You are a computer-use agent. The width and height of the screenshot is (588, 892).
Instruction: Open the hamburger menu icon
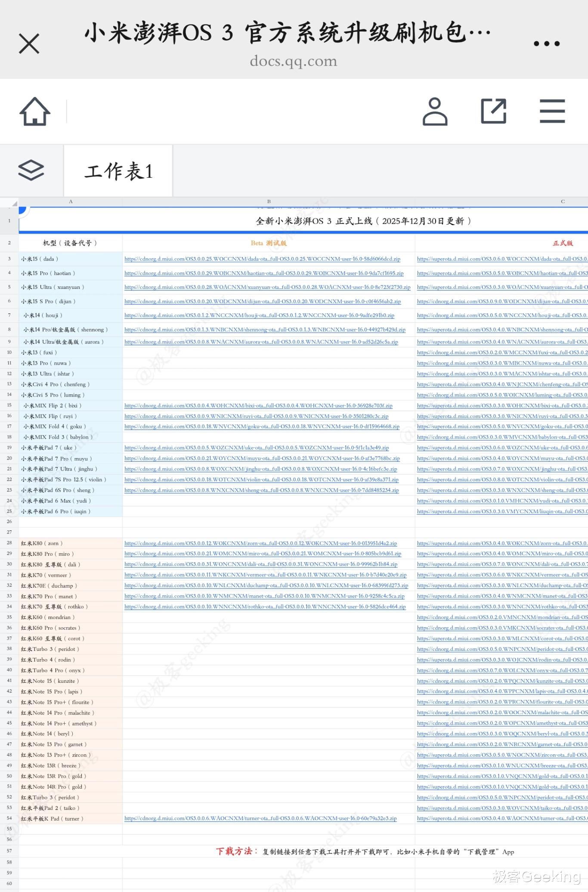point(552,111)
